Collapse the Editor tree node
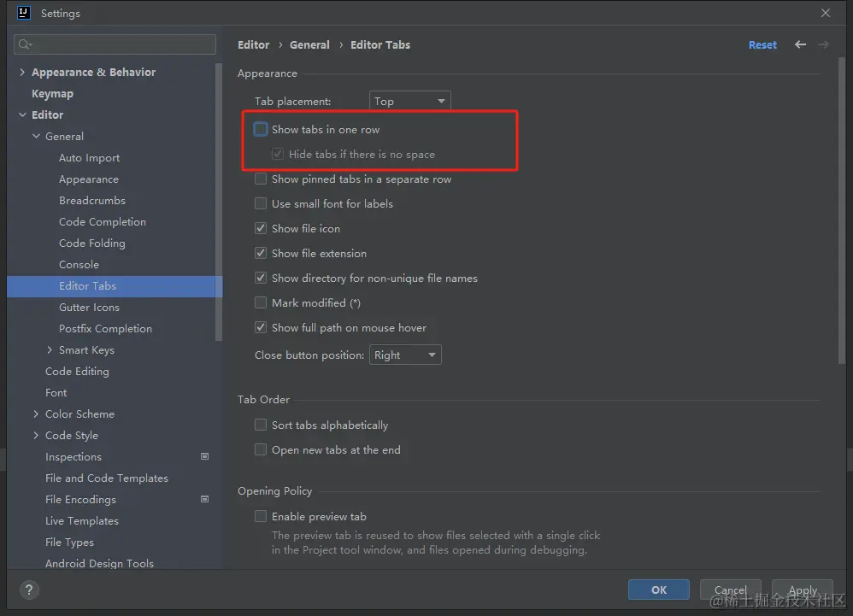The height and width of the screenshot is (616, 853). pyautogui.click(x=22, y=114)
